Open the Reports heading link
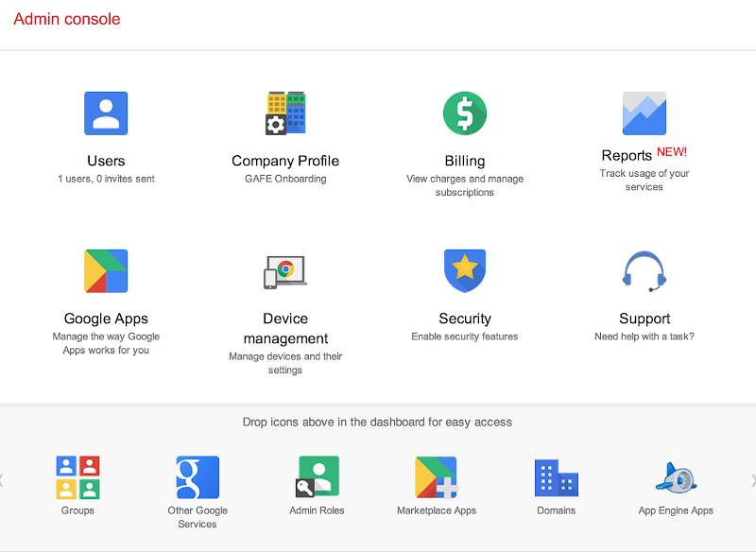 (x=627, y=155)
